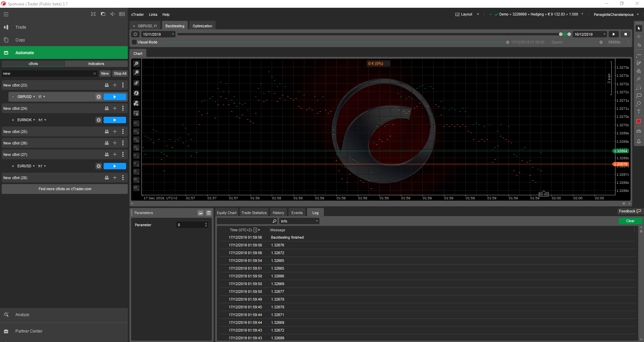Click the Stop All button

click(120, 73)
